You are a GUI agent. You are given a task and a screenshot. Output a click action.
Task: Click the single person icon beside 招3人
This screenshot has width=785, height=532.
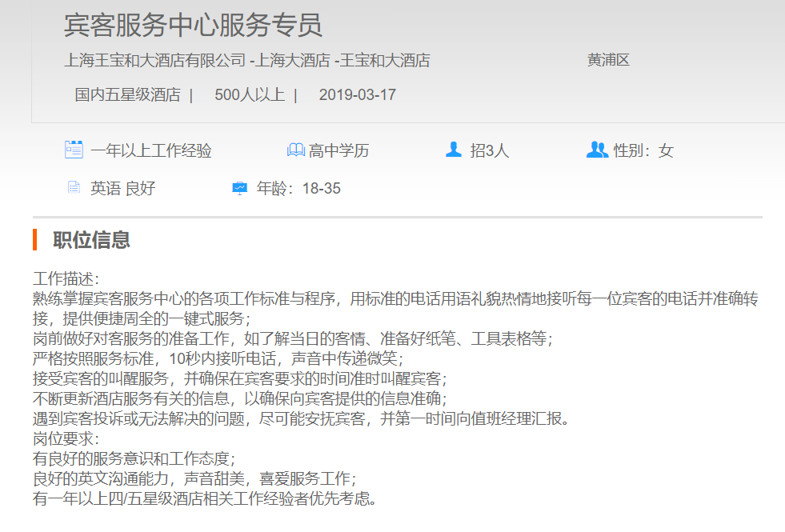(x=454, y=150)
